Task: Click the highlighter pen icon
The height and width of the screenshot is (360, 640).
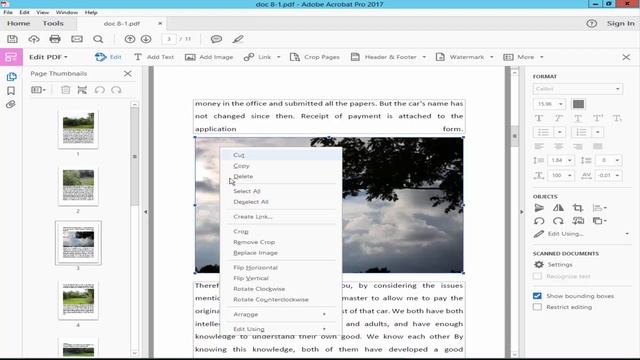Action: [238, 39]
